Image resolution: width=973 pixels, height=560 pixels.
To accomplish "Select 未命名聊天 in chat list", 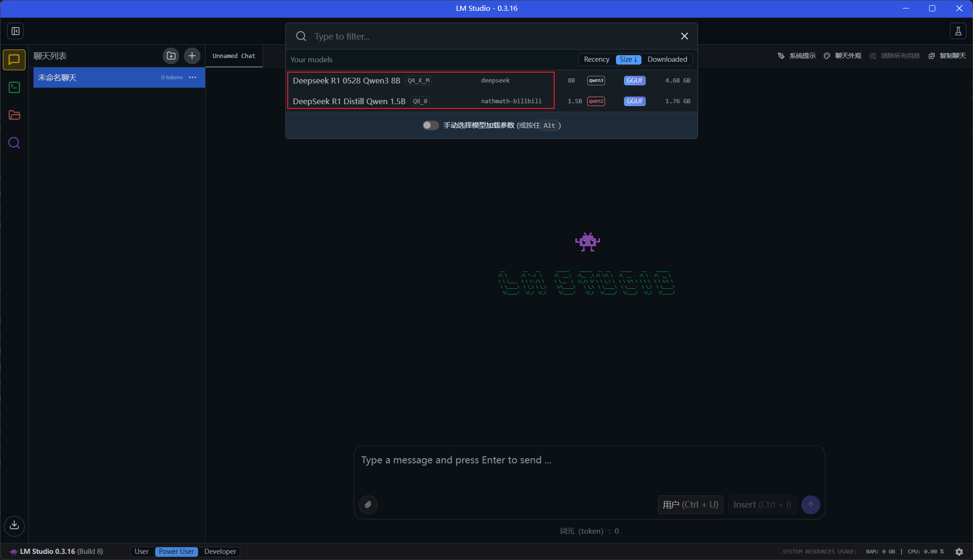I will (x=119, y=77).
